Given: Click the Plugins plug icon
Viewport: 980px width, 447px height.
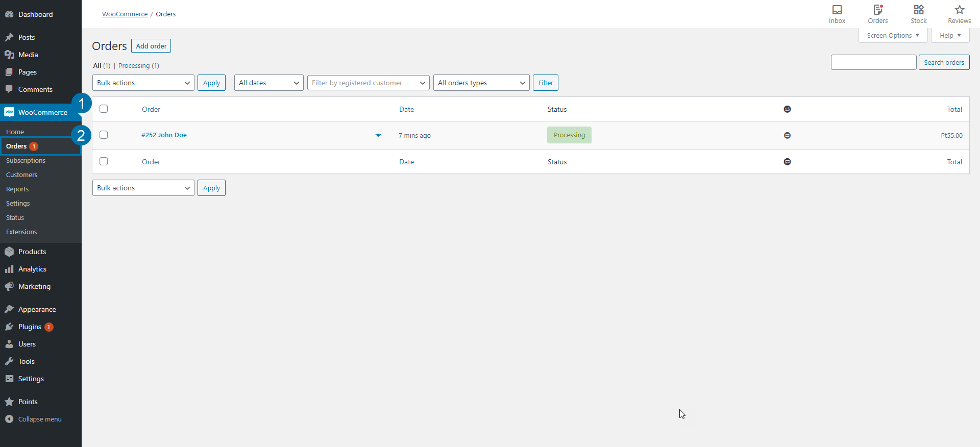Looking at the screenshot, I should click(x=9, y=327).
